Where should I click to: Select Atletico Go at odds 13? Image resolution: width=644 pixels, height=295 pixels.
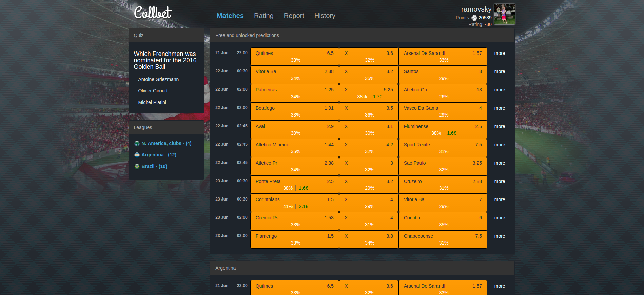click(x=443, y=93)
